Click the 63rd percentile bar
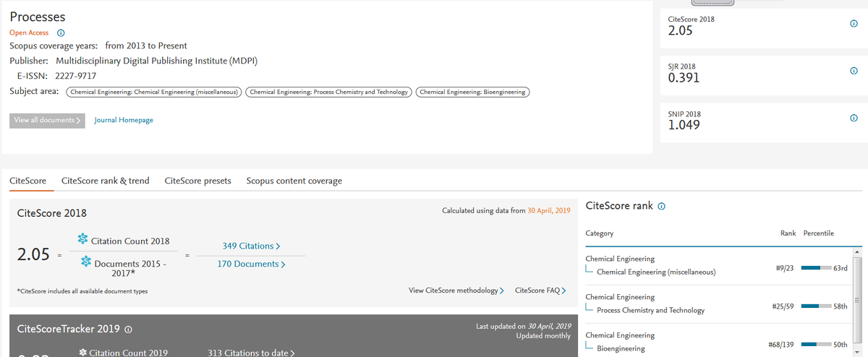 pos(816,268)
